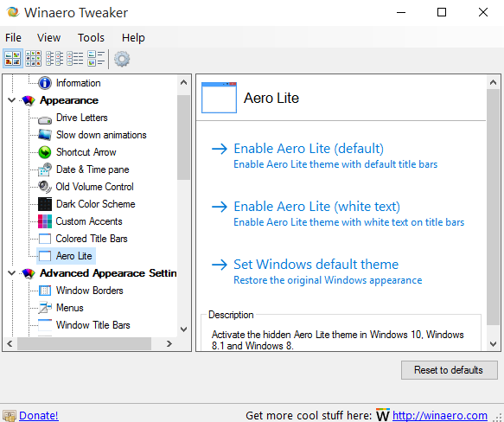
Task: Collapse the Advanced Appearance Settings node
Action: tap(11, 273)
